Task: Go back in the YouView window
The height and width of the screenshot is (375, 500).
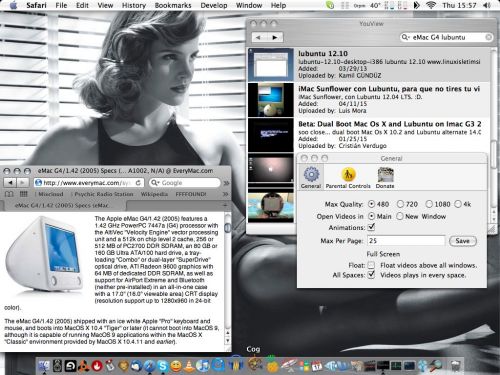Action: coord(259,37)
